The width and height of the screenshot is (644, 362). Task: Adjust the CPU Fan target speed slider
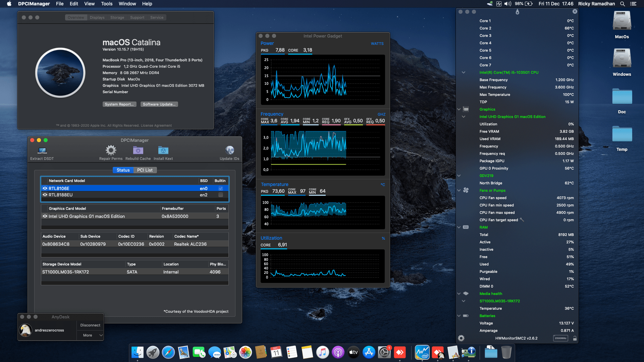(522, 220)
